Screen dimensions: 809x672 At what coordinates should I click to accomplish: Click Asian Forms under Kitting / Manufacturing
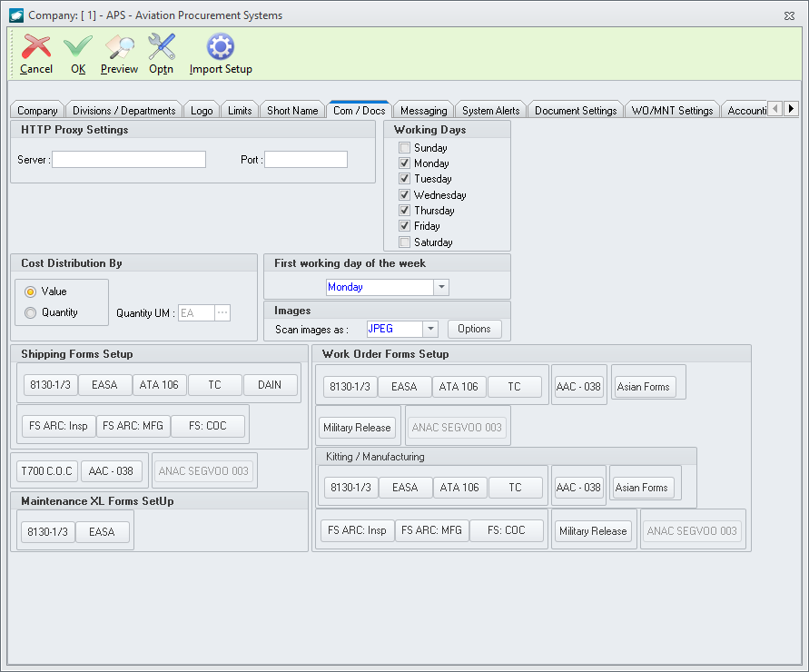(641, 488)
